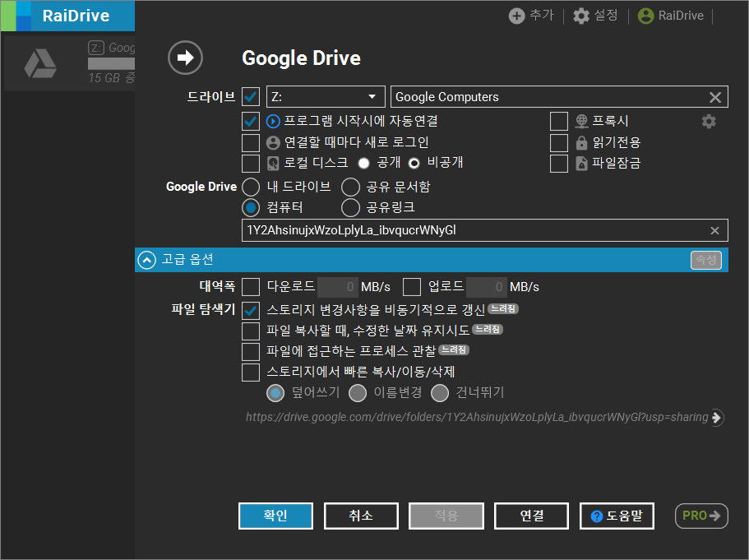Clear the Google Computers name field
This screenshot has width=749, height=560.
click(x=715, y=98)
